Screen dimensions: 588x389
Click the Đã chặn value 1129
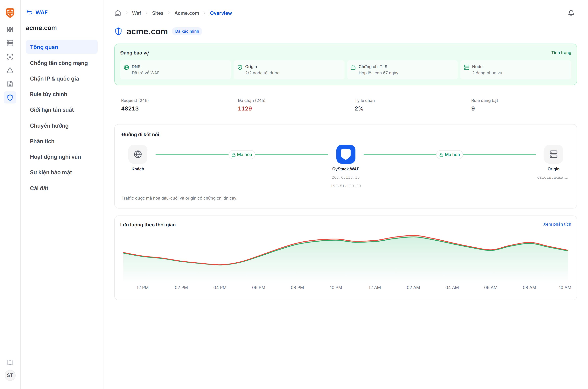tap(245, 109)
